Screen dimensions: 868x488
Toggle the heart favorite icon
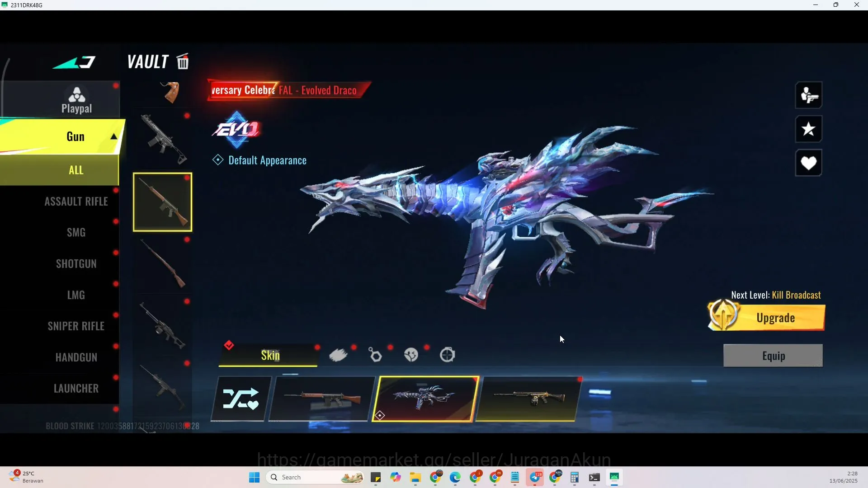click(808, 163)
